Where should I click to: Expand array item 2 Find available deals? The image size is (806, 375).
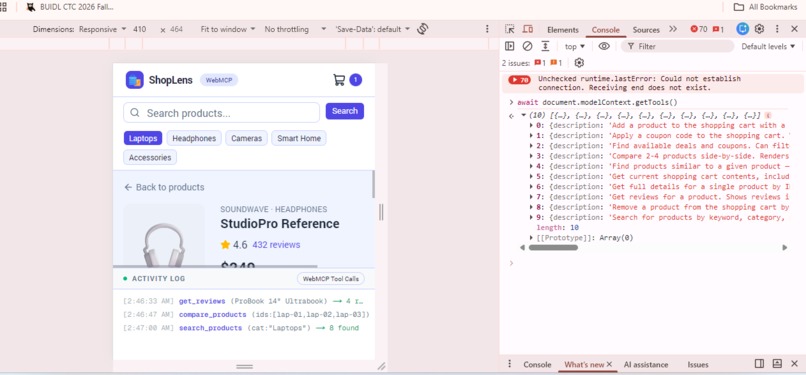coord(532,146)
